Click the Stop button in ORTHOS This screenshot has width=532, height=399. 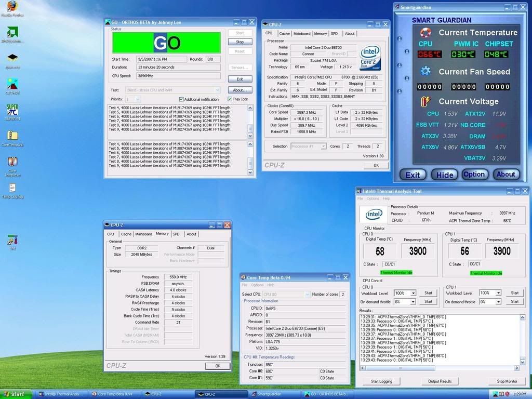pos(240,42)
